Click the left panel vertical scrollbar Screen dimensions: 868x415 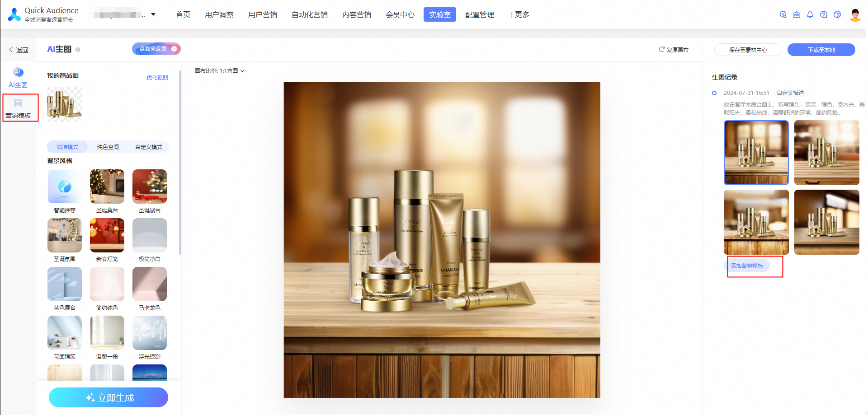coord(180,163)
